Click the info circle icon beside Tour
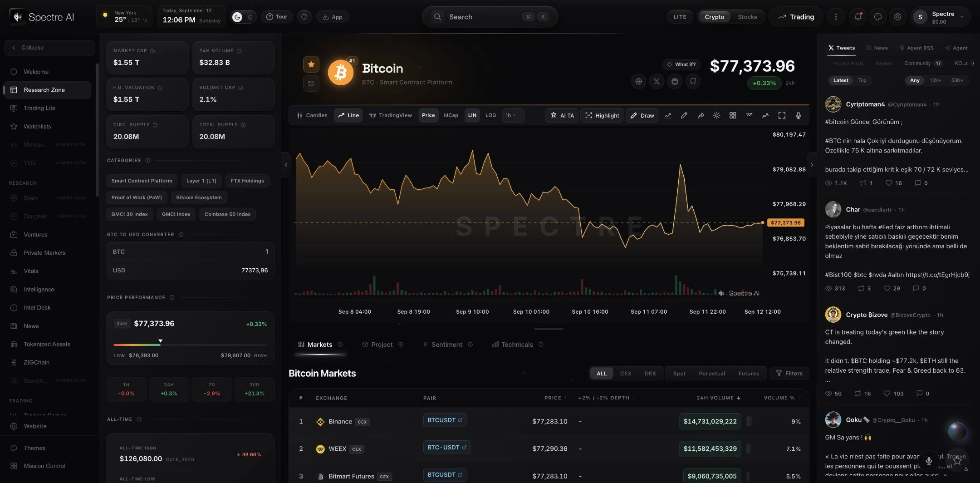This screenshot has width=980, height=483. (304, 17)
